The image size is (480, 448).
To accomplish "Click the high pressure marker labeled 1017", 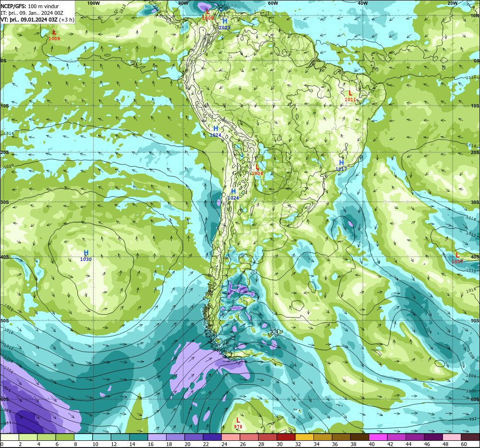I will [341, 165].
